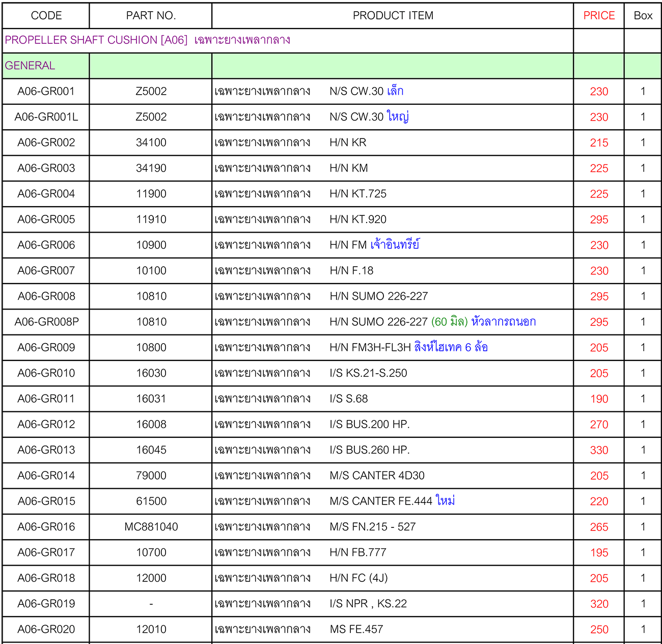Select code cell A06-GR008
The width and height of the screenshot is (662, 644).
click(x=46, y=296)
